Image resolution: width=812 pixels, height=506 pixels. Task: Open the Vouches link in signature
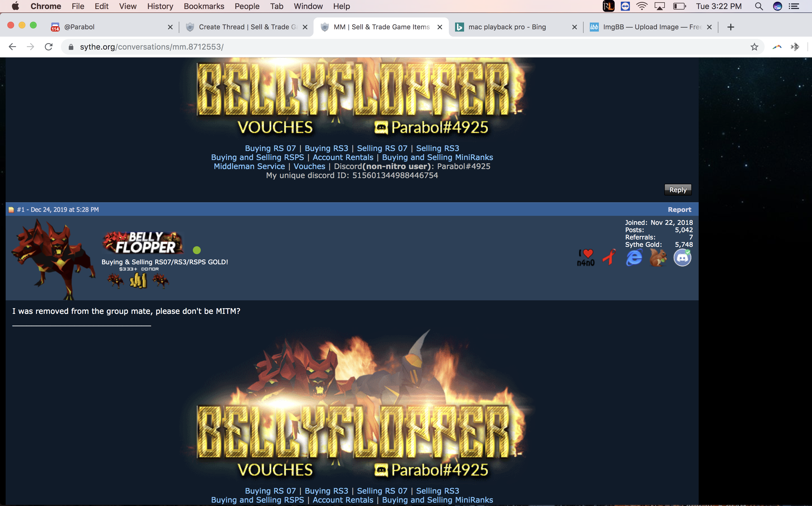(309, 166)
